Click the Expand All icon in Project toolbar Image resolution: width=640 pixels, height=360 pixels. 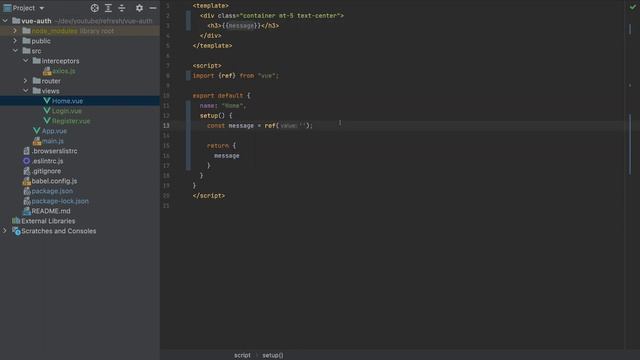click(108, 8)
